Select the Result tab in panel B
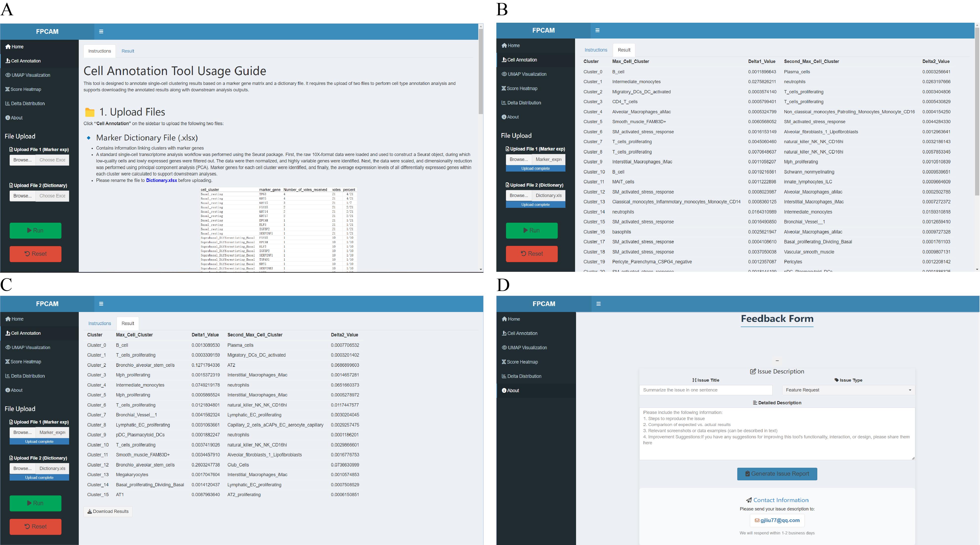Screen dimensions: 980x545 (624, 50)
